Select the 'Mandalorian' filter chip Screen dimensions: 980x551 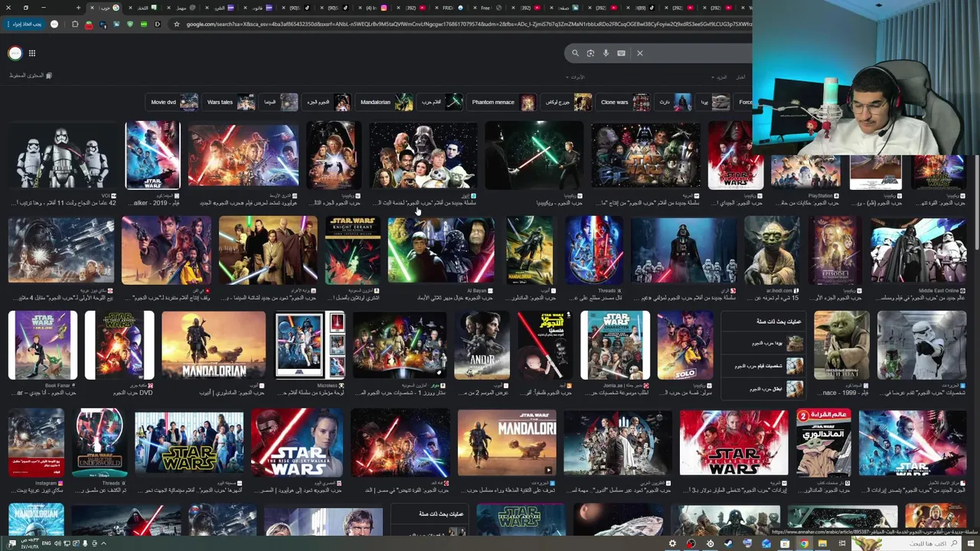pyautogui.click(x=386, y=102)
